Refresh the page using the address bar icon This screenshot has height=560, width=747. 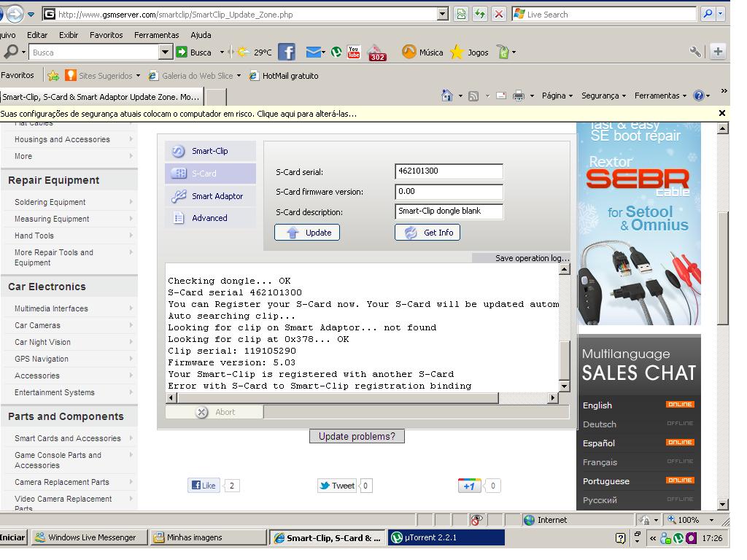(480, 15)
